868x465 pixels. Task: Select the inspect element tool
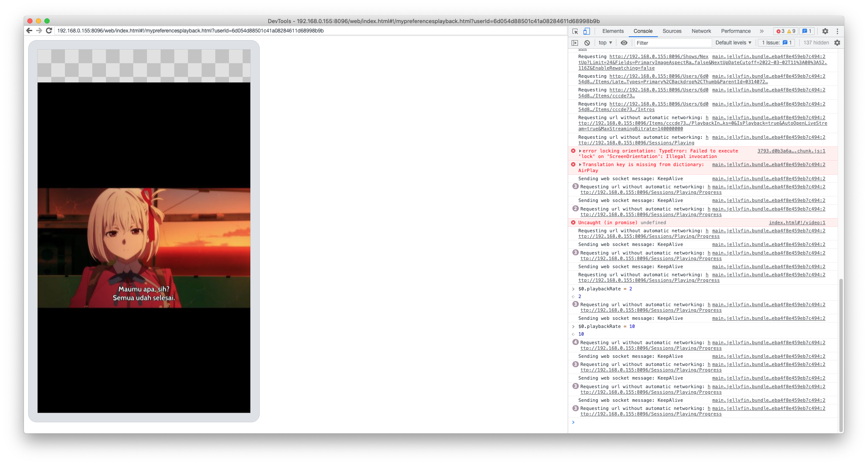pos(575,31)
